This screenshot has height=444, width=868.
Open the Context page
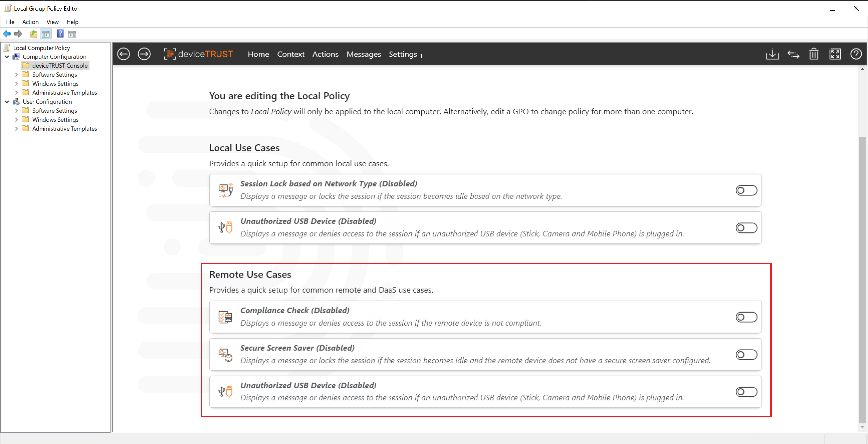click(x=291, y=54)
